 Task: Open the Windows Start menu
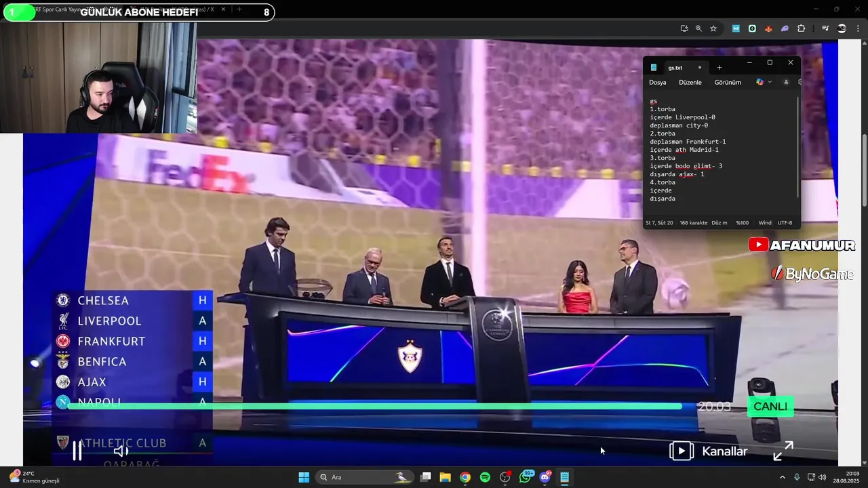click(304, 477)
